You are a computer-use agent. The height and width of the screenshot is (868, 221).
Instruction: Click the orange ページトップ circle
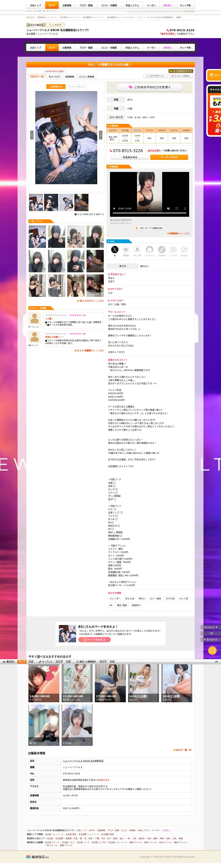(212, 650)
